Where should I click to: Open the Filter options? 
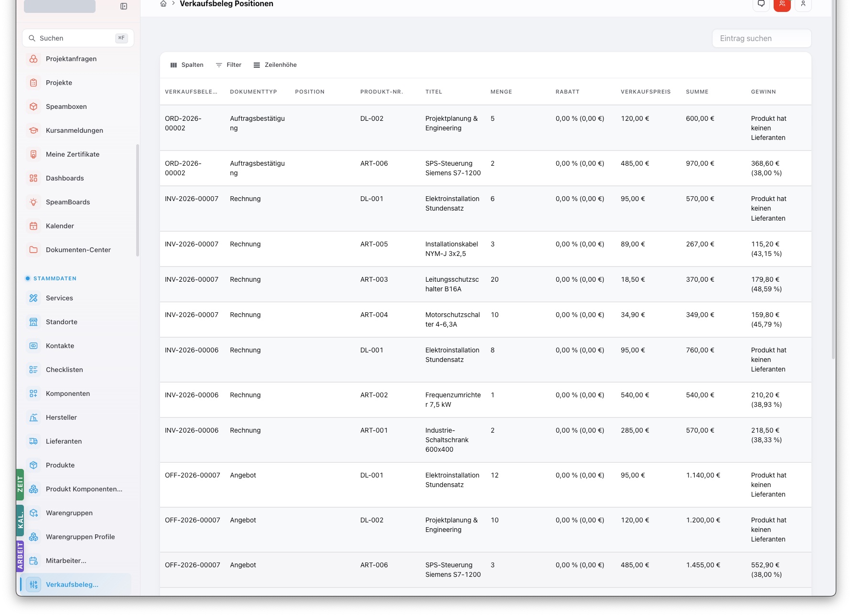pos(228,65)
